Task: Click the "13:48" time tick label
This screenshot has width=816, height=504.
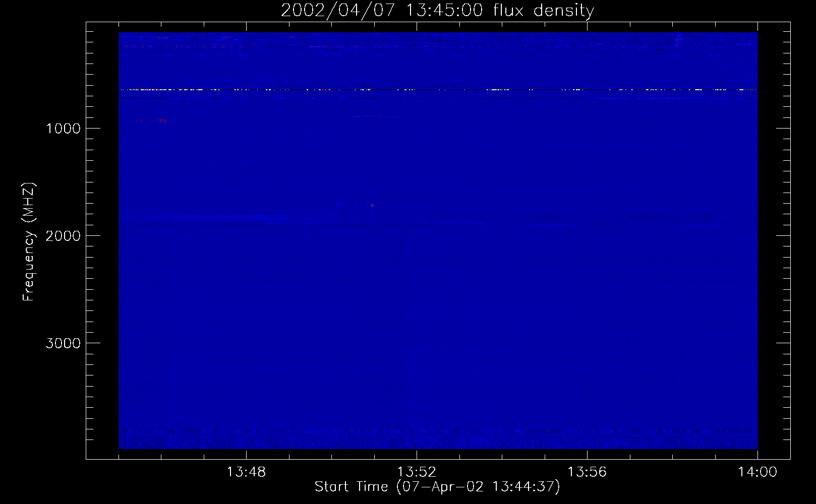Action: 246,472
